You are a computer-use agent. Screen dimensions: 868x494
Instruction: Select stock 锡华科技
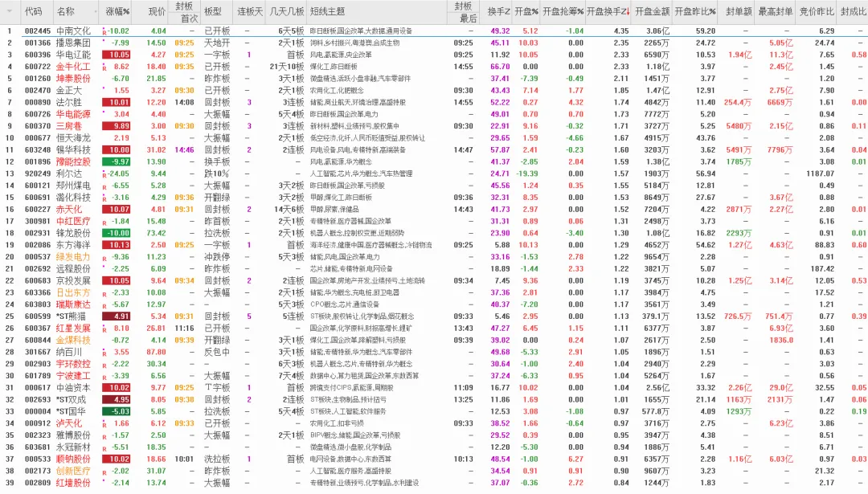[73, 150]
